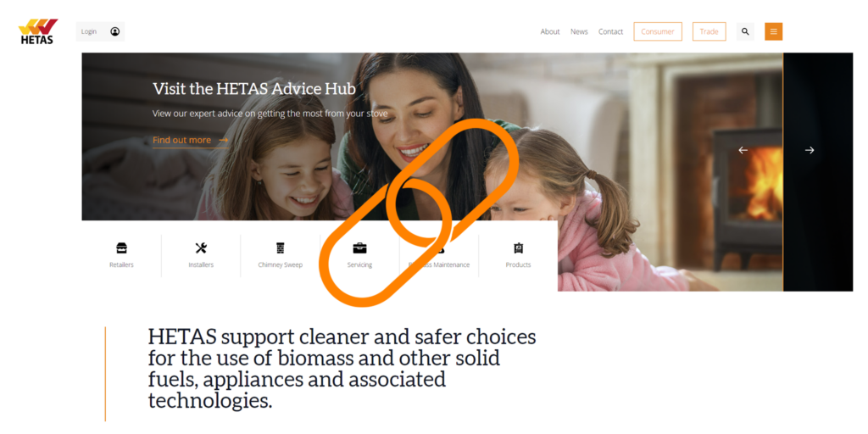Click the Biomass Maintenance label

click(439, 264)
